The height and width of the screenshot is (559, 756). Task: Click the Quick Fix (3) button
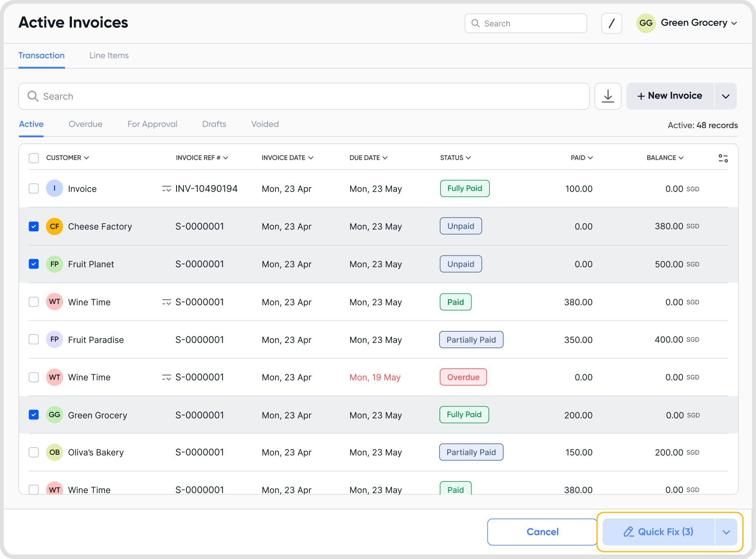point(659,532)
